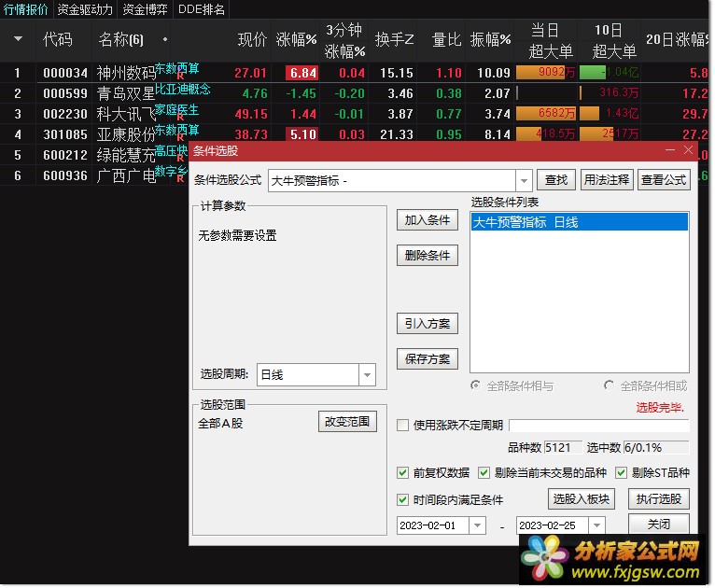Screen dimensions: 715x588
Task: Click 选股入板块 button
Action: pyautogui.click(x=581, y=499)
